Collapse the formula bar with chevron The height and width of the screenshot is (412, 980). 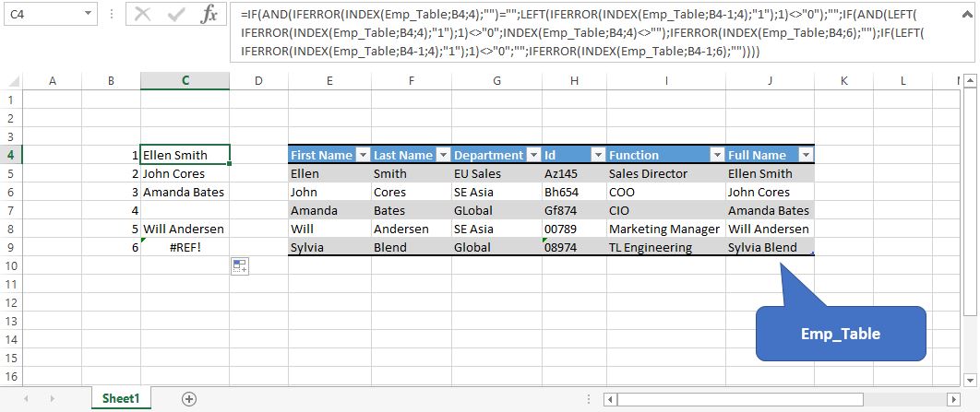tap(969, 14)
